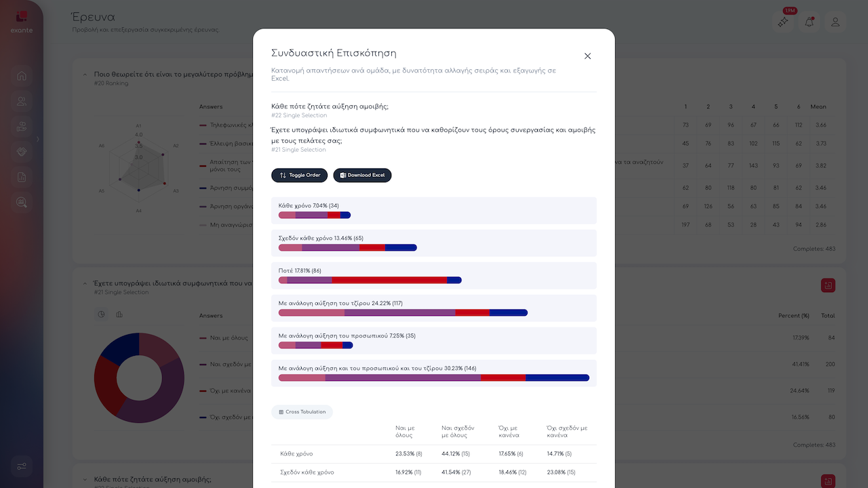Open the Home view in the sidebar
Screen dimensions: 868x488
21,76
